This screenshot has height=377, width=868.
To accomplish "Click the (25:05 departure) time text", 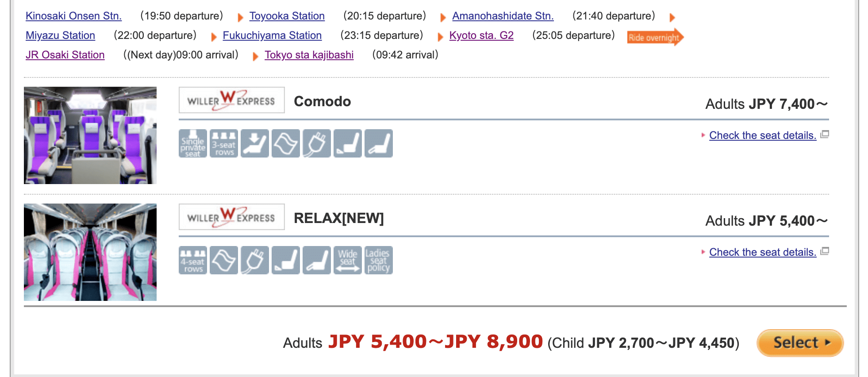I will (574, 35).
